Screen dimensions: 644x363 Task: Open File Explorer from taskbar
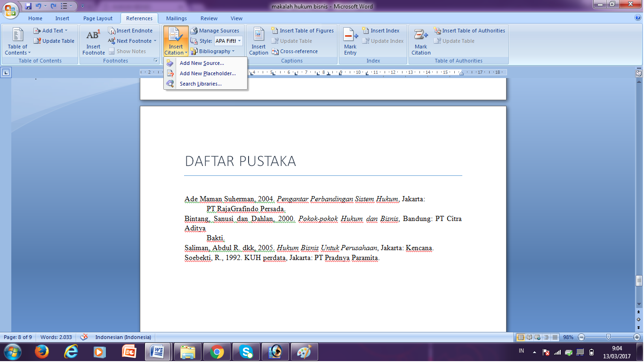187,352
